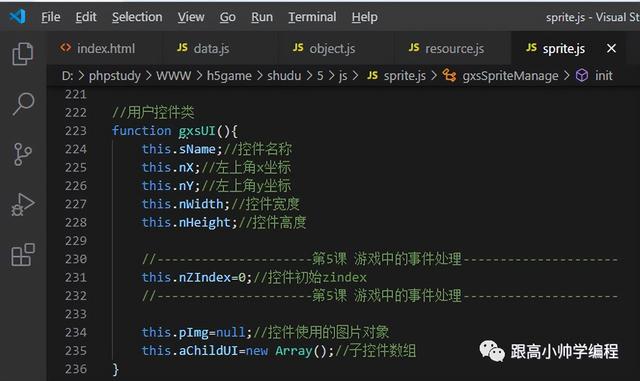This screenshot has width=640, height=381.
Task: Open the File menu
Action: [51, 17]
